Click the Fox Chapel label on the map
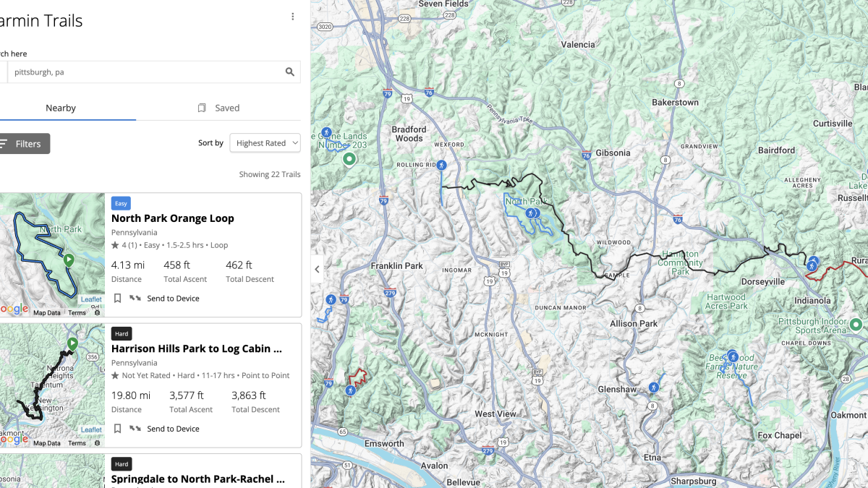This screenshot has height=488, width=868. (778, 435)
